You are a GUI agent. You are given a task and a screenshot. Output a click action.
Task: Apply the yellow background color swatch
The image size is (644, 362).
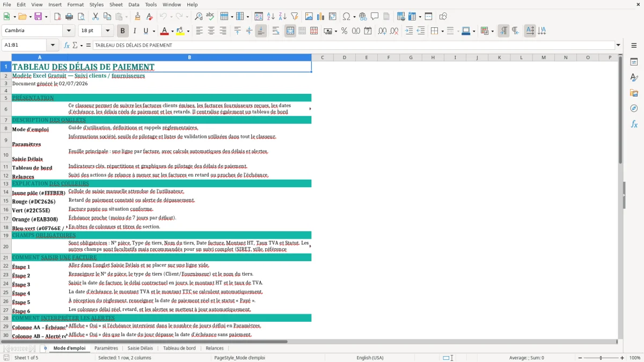[x=180, y=31]
